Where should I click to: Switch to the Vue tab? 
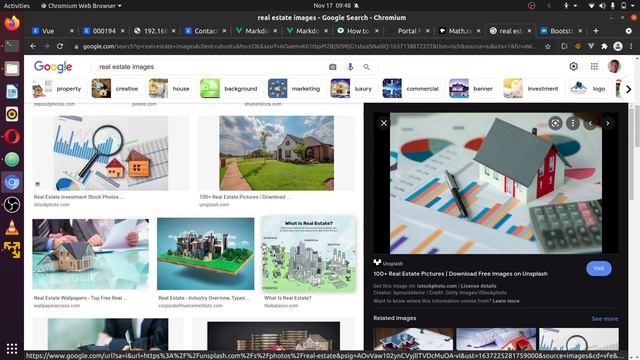coord(53,31)
